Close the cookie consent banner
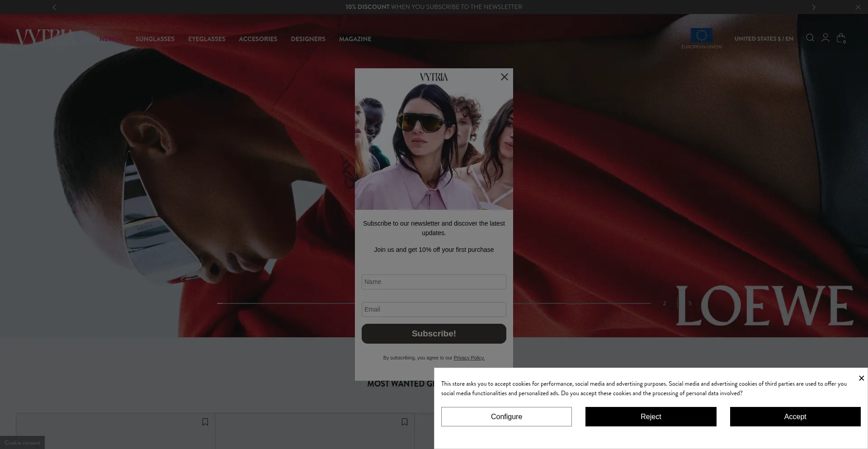 (x=861, y=378)
